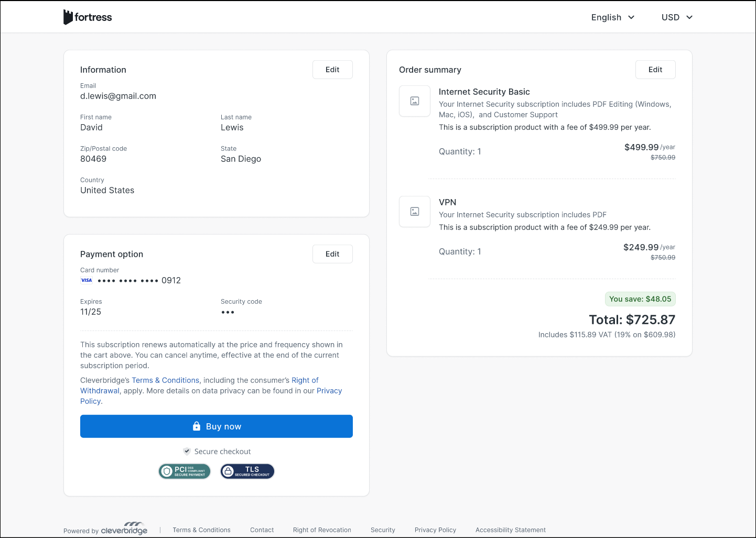Go to Contact in the footer
Screen dimensions: 756x538
[262, 530]
